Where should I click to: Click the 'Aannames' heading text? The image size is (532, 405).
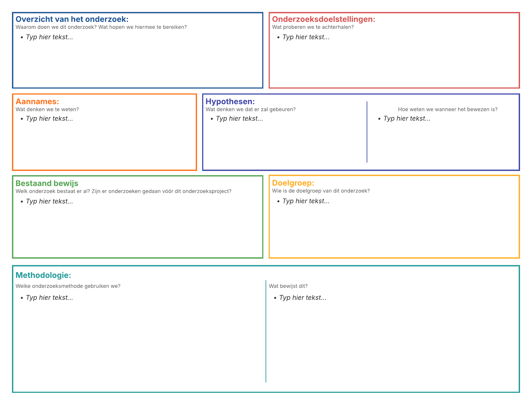(37, 101)
